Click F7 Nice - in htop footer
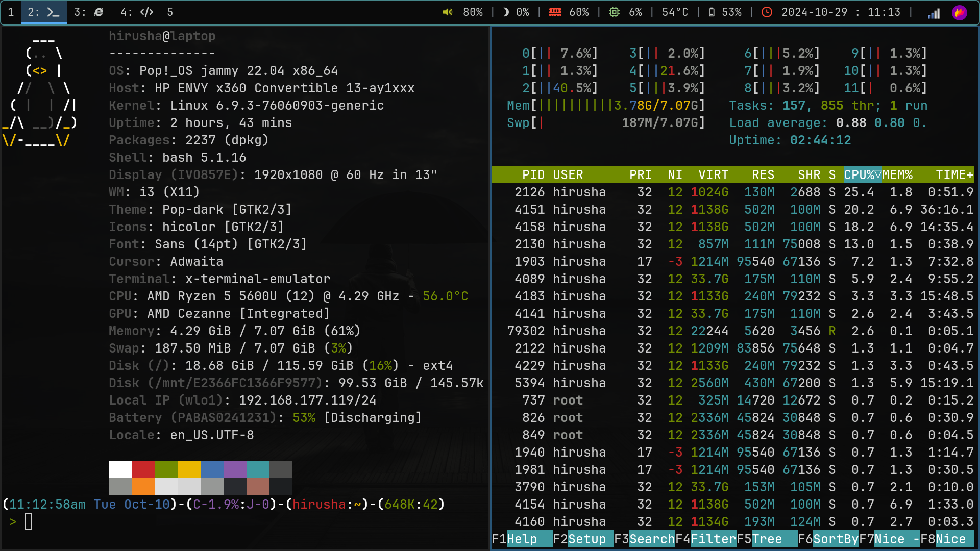This screenshot has width=980, height=551. coord(889,539)
